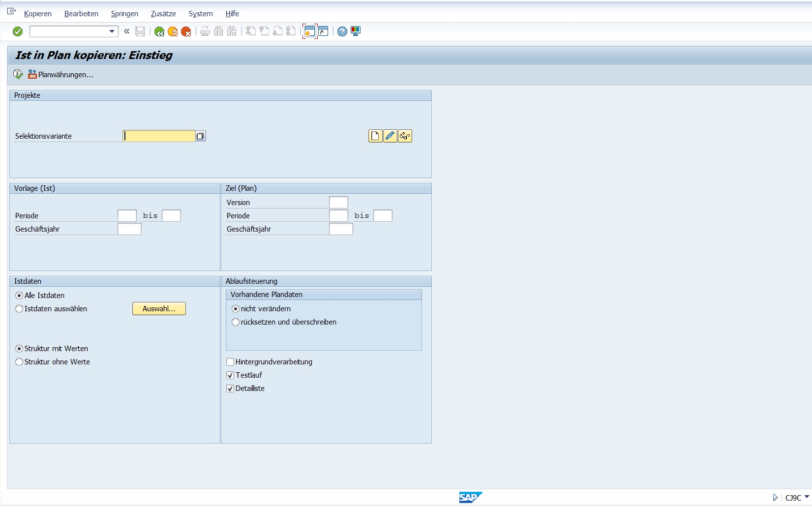Click the Find Next binoculars icon

[x=232, y=31]
